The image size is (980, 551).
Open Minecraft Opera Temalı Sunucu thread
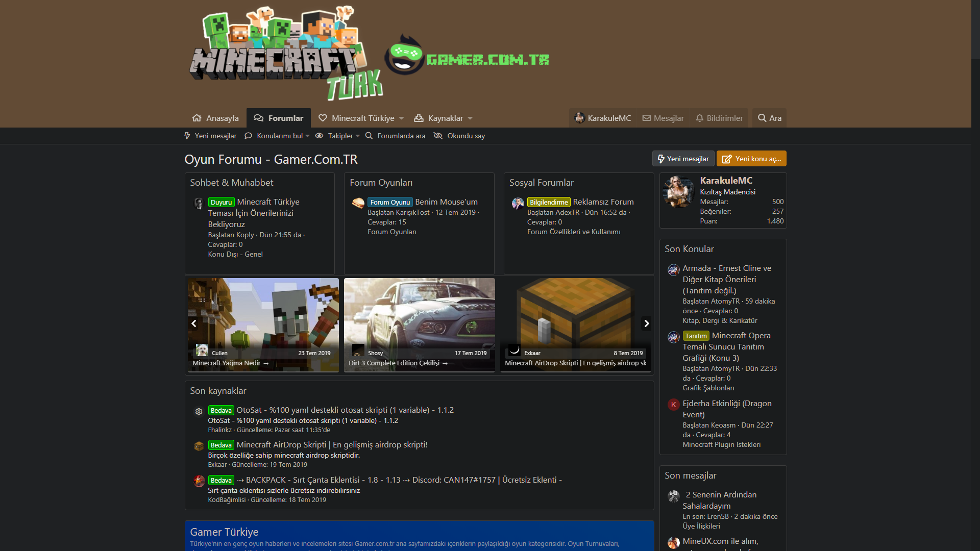(x=727, y=347)
